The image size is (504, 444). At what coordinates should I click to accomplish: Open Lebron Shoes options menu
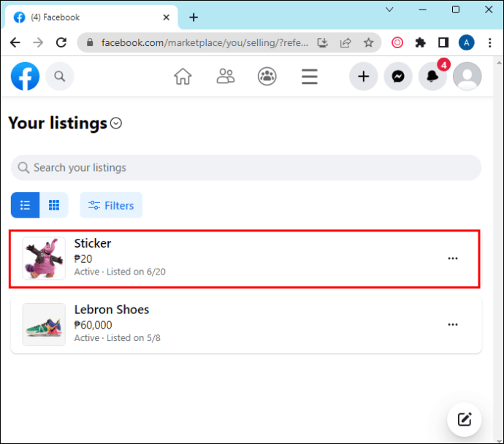coord(453,324)
